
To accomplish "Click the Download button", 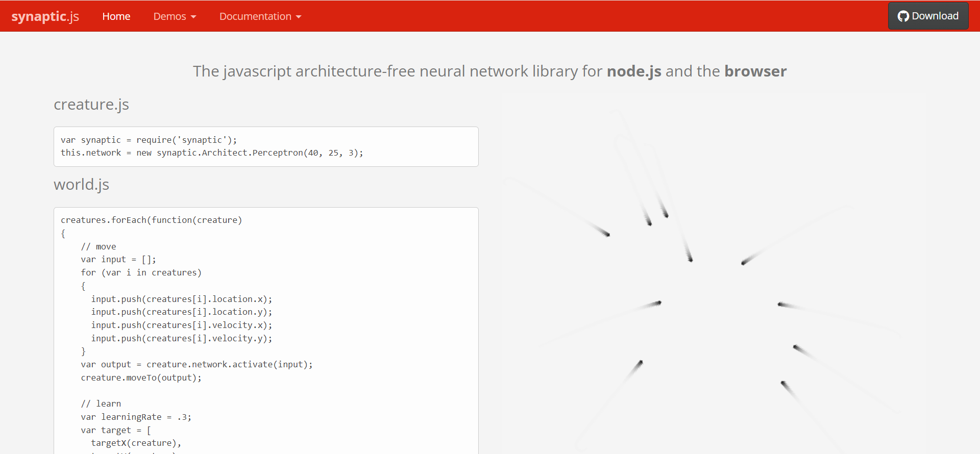I will (x=928, y=16).
